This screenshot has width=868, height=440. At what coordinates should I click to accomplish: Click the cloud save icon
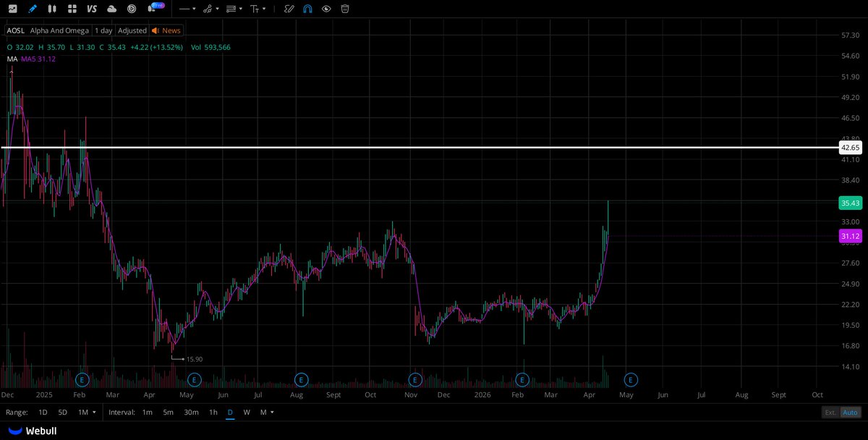tap(111, 9)
